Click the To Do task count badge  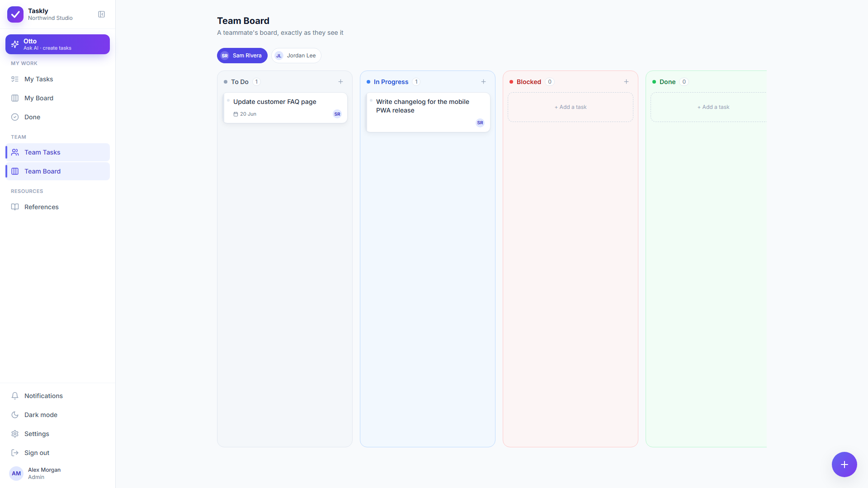(x=256, y=82)
